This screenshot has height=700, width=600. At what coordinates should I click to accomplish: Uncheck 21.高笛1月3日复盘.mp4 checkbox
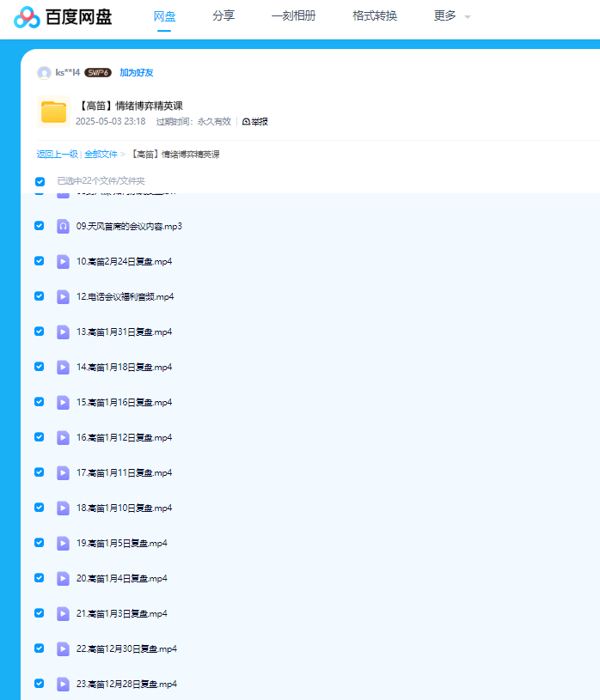40,613
